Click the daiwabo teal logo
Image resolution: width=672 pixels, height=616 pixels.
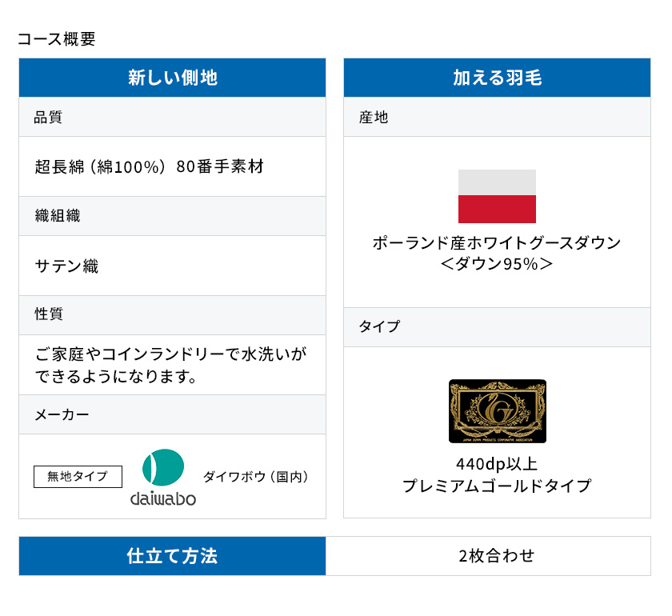163,477
